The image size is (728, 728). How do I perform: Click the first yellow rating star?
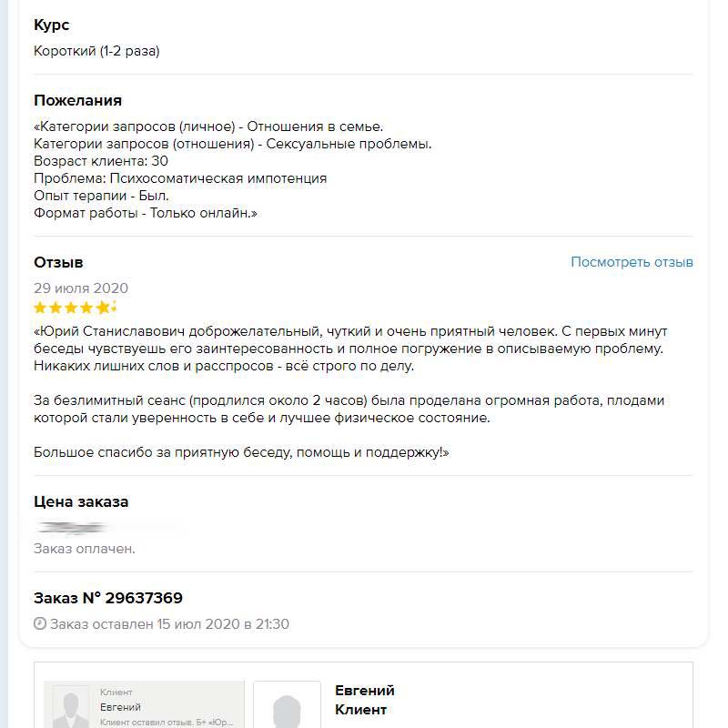click(x=40, y=308)
